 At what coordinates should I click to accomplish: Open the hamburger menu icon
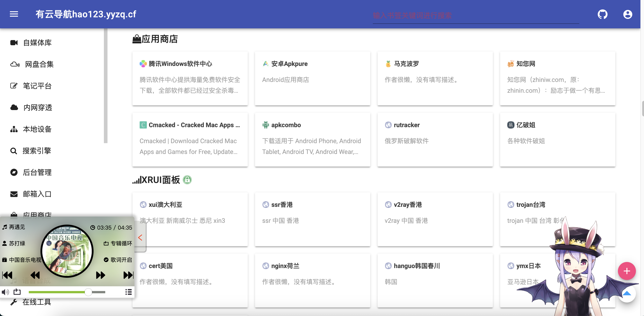coord(14,14)
